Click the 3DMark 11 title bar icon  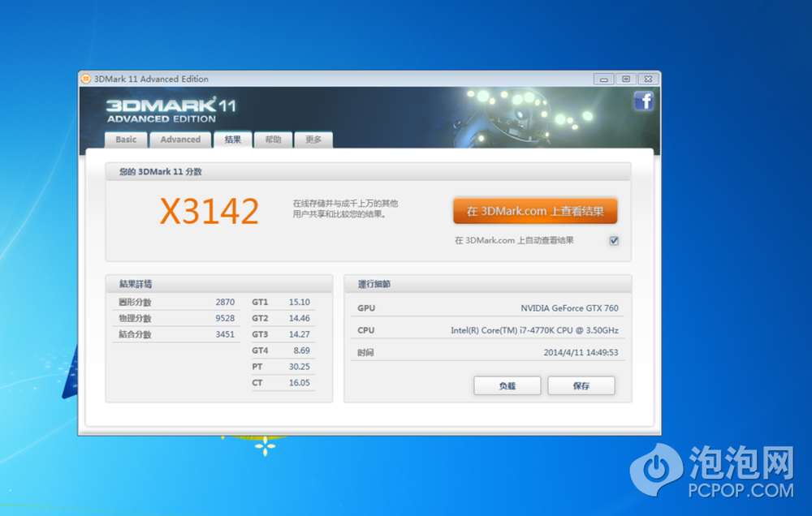click(x=86, y=79)
